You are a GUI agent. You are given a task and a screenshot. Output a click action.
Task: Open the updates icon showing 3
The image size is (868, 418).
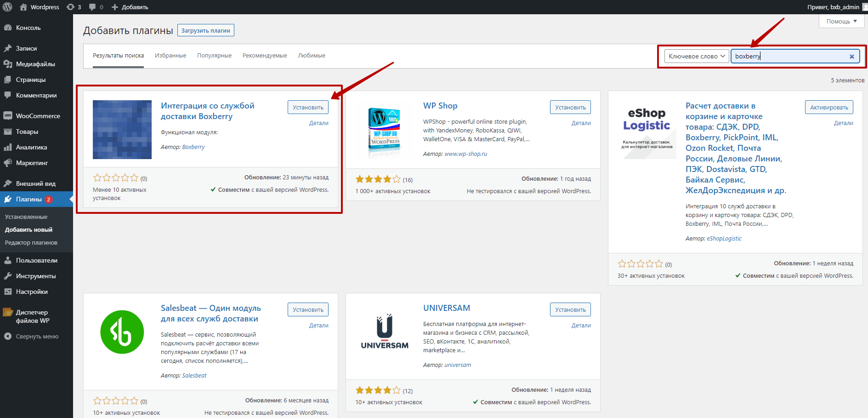pyautogui.click(x=70, y=7)
